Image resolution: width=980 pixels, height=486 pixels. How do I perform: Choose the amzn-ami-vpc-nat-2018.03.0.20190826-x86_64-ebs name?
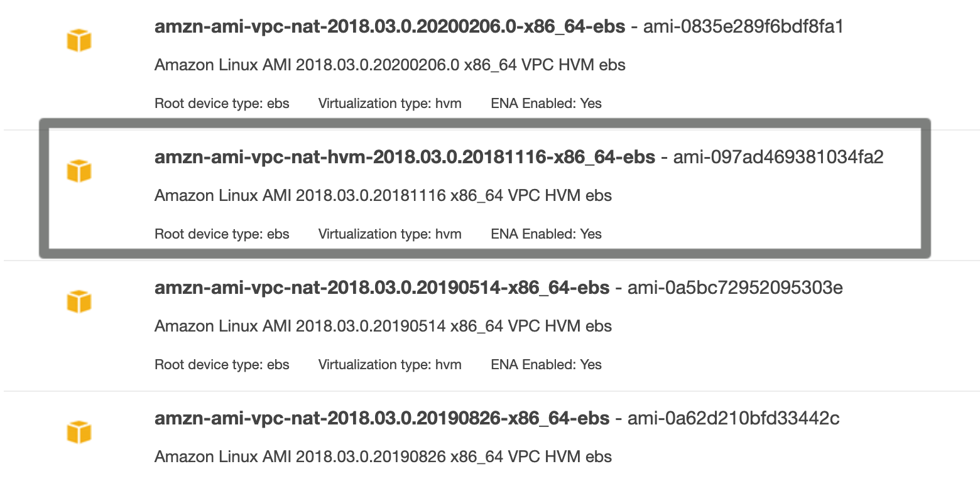382,418
